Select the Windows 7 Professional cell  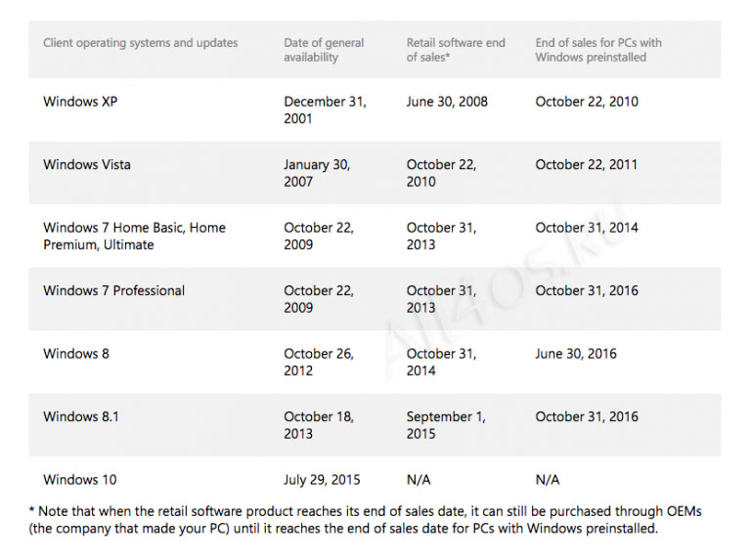click(x=114, y=290)
